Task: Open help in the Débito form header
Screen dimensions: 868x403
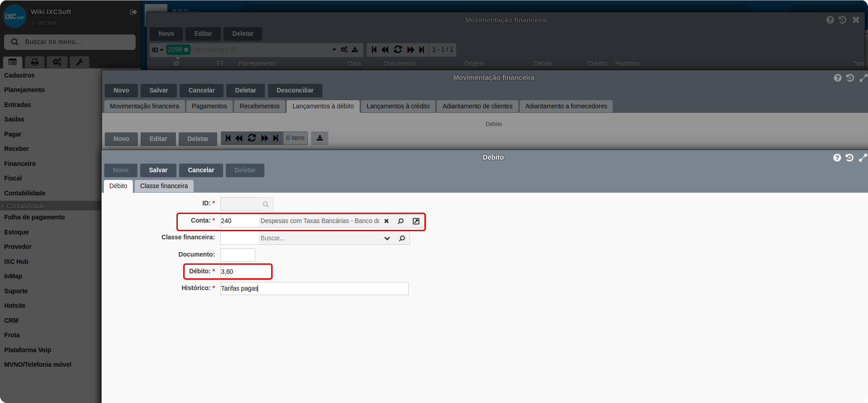Action: point(837,157)
